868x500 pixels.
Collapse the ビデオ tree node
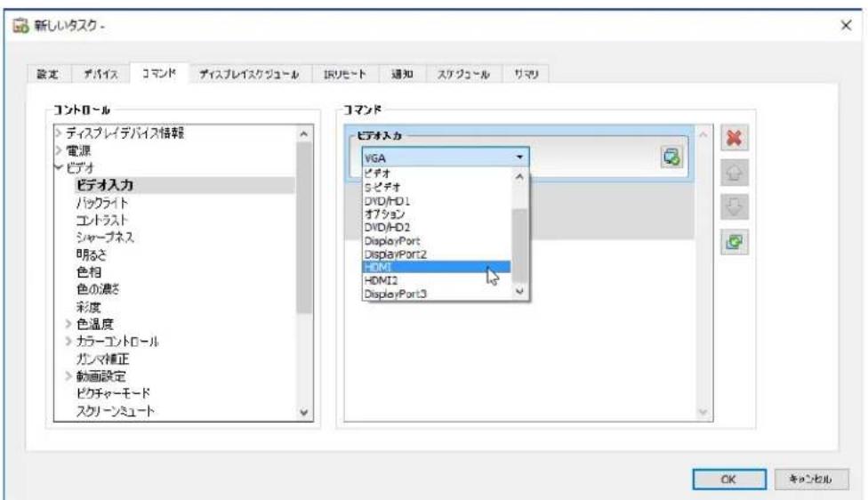(59, 167)
